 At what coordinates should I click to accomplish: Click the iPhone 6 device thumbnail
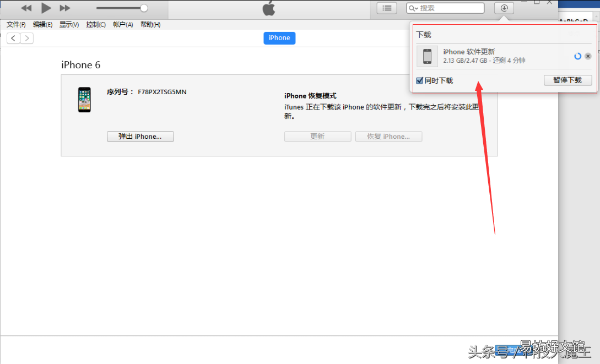click(84, 100)
